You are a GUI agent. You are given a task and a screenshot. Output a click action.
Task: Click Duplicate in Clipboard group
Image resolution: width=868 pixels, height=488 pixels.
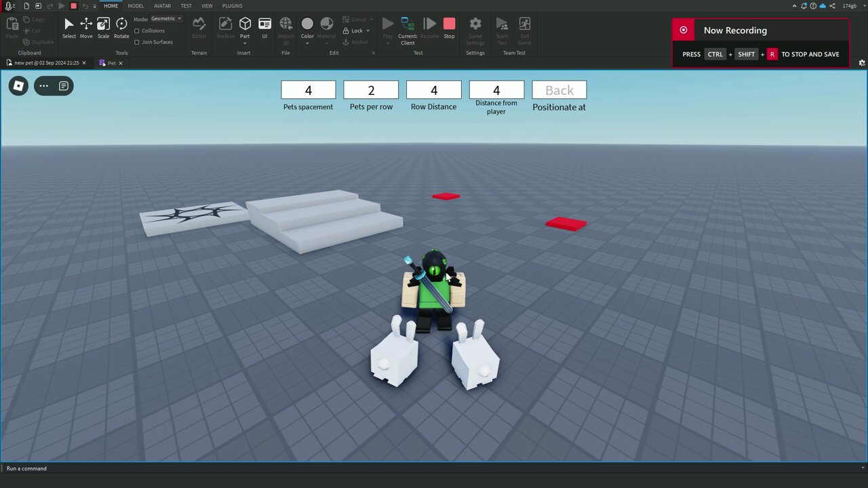pyautogui.click(x=38, y=42)
